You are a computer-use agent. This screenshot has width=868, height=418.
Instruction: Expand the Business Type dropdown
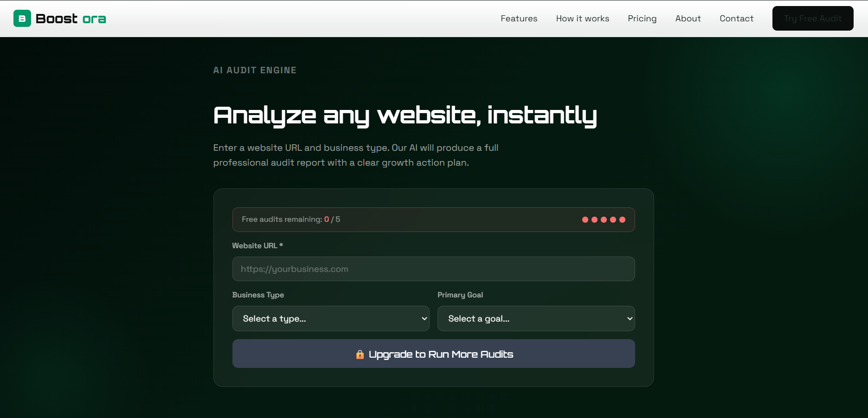coord(331,319)
